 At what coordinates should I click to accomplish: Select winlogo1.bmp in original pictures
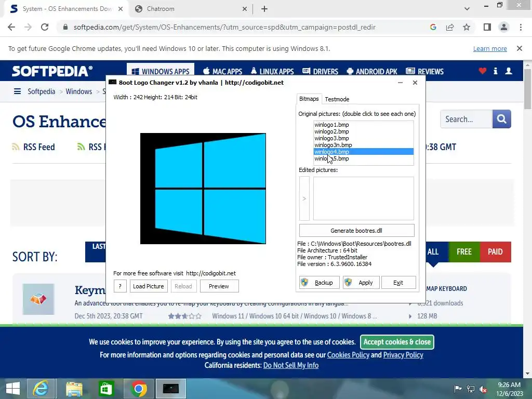pos(363,125)
